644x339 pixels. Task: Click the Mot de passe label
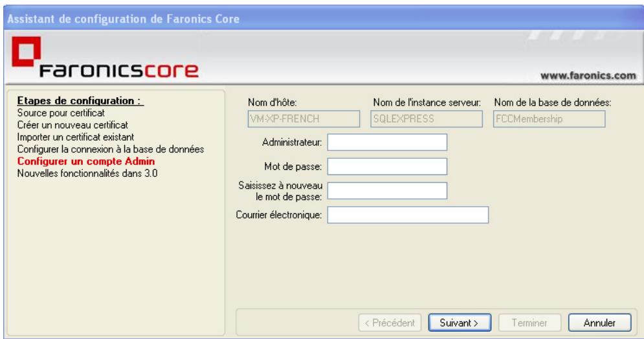(293, 167)
